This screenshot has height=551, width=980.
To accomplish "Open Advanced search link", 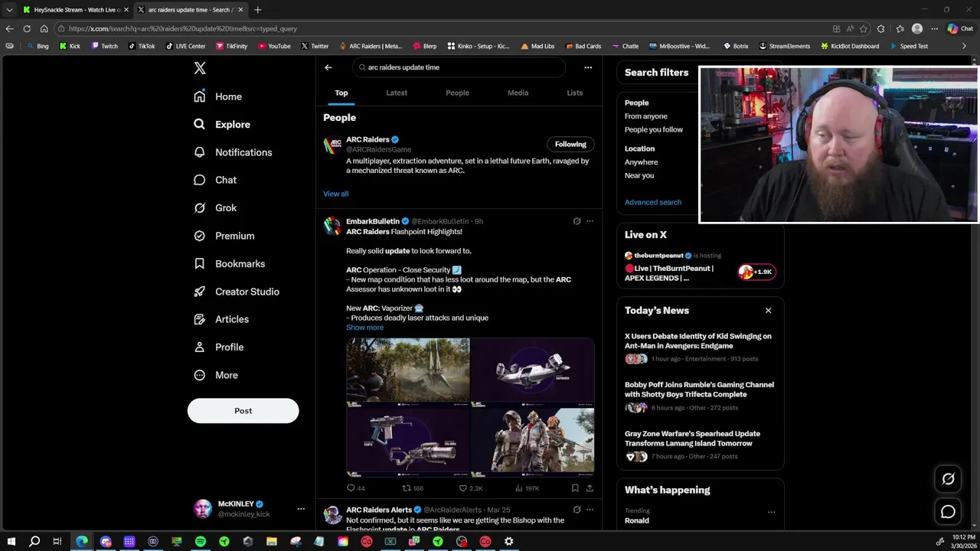I will tap(653, 202).
